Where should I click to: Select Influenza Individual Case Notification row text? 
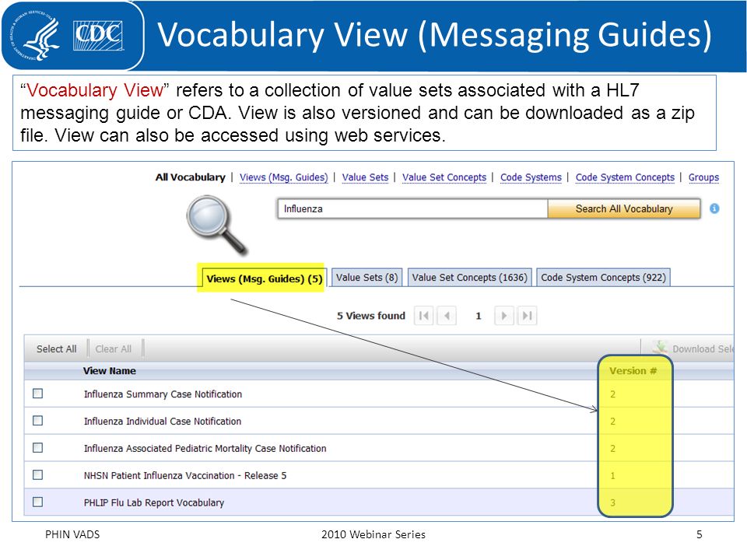point(163,422)
